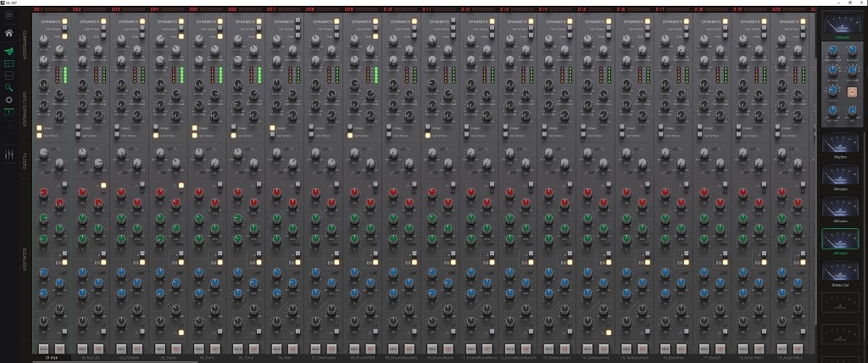Open the magnifier search icon in sidebar
Screen dimensions: 868x363
[x=8, y=87]
